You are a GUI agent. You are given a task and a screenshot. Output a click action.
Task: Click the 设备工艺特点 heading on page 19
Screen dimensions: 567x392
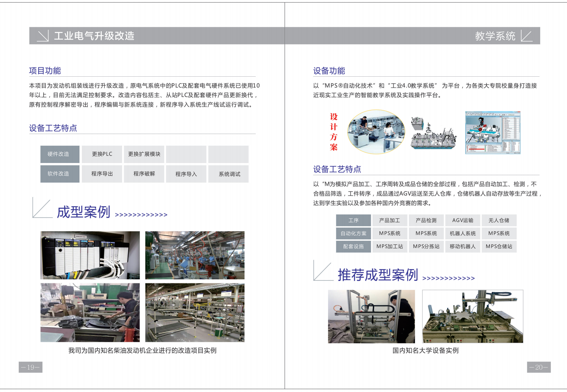[53, 128]
